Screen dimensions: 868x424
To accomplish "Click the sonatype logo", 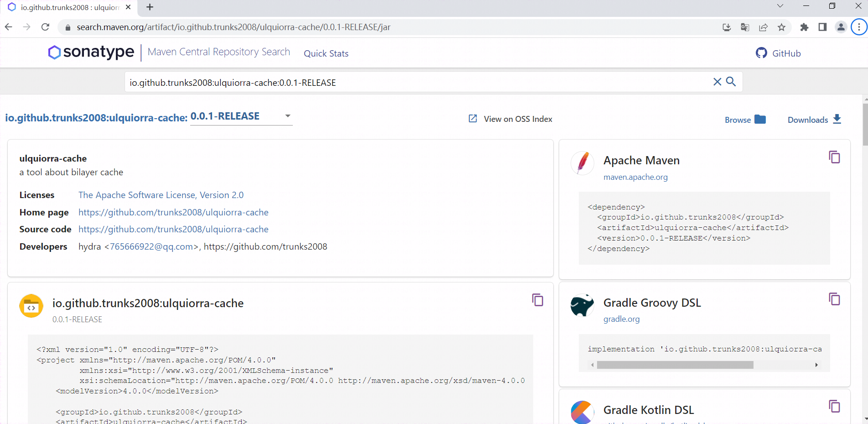I will click(x=91, y=52).
